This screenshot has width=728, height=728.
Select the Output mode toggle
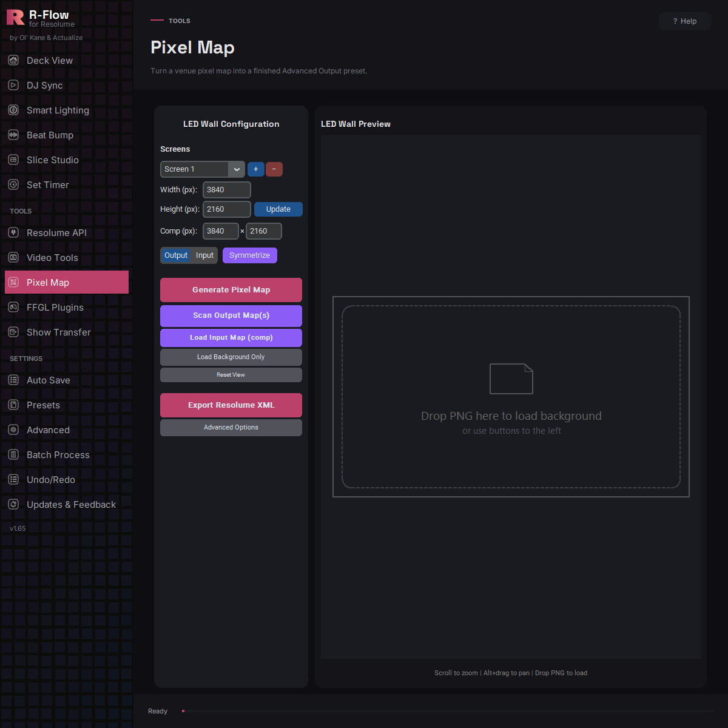click(176, 255)
